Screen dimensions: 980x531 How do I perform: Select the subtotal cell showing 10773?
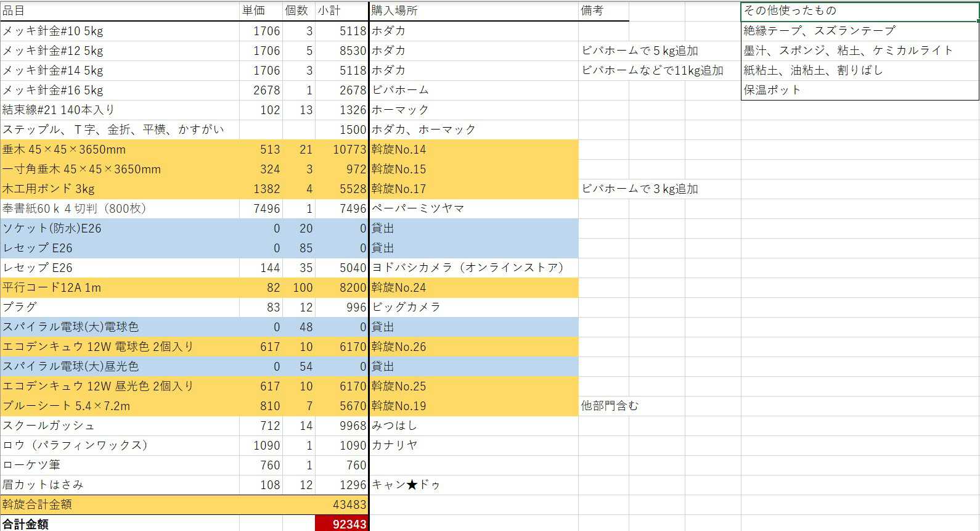tap(341, 149)
